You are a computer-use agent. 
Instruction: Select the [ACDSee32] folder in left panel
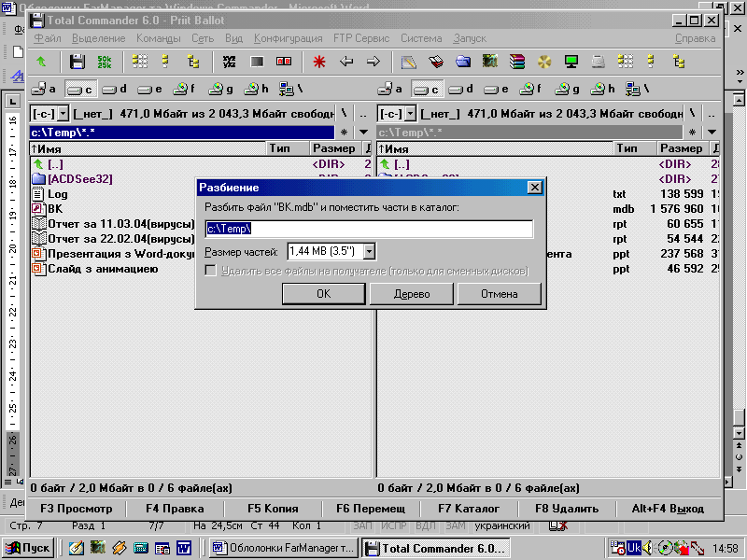(80, 179)
